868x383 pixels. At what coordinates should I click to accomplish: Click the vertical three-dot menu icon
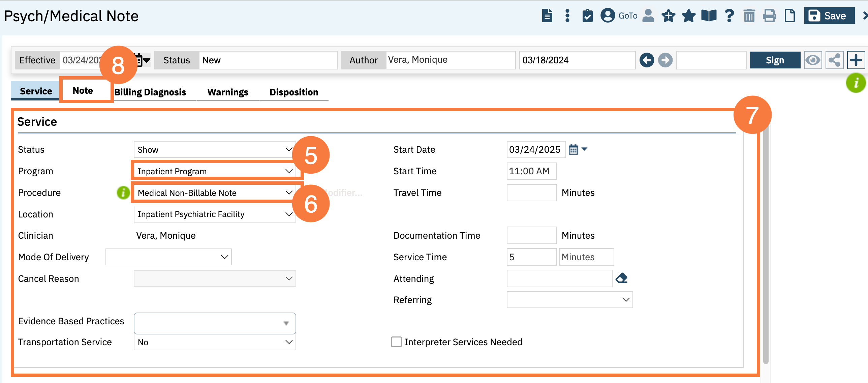click(567, 16)
